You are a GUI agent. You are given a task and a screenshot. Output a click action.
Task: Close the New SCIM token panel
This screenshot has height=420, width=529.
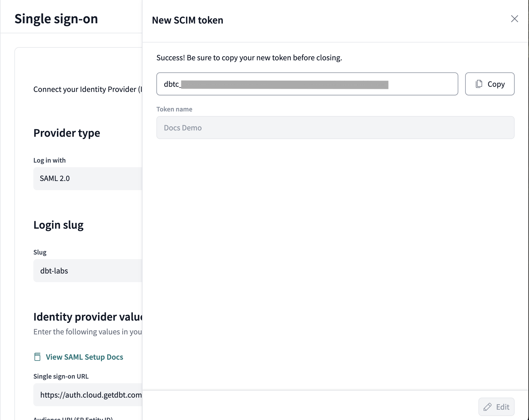tap(514, 19)
